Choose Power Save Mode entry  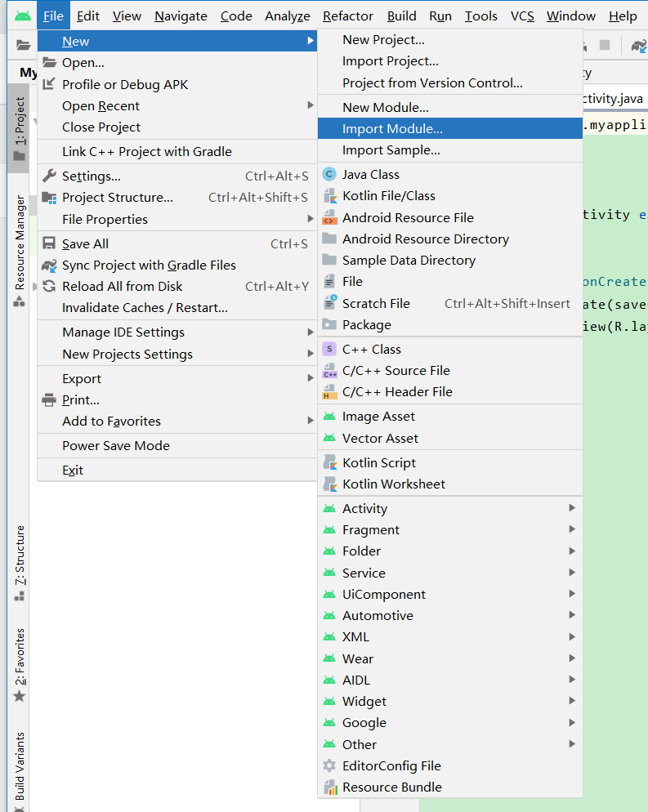click(x=177, y=445)
